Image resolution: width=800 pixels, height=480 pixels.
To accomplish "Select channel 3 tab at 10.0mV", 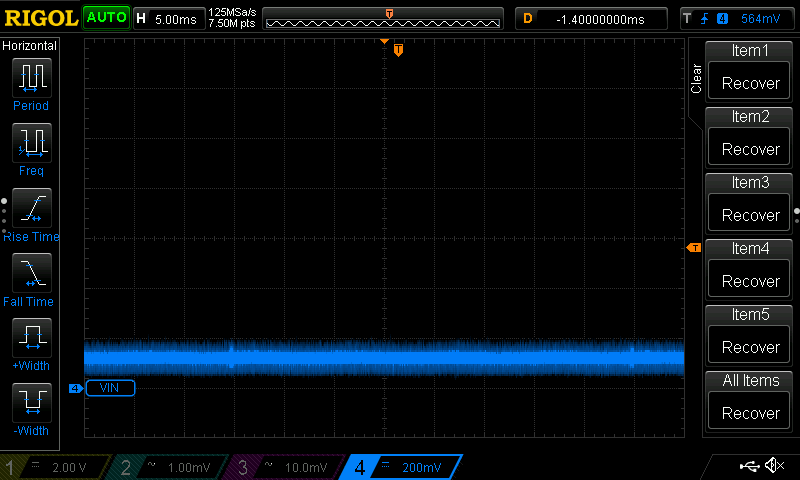I will coord(286,467).
